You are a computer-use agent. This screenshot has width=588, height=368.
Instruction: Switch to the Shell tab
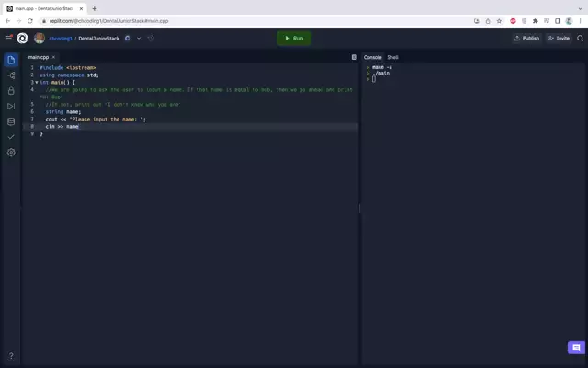tap(392, 57)
